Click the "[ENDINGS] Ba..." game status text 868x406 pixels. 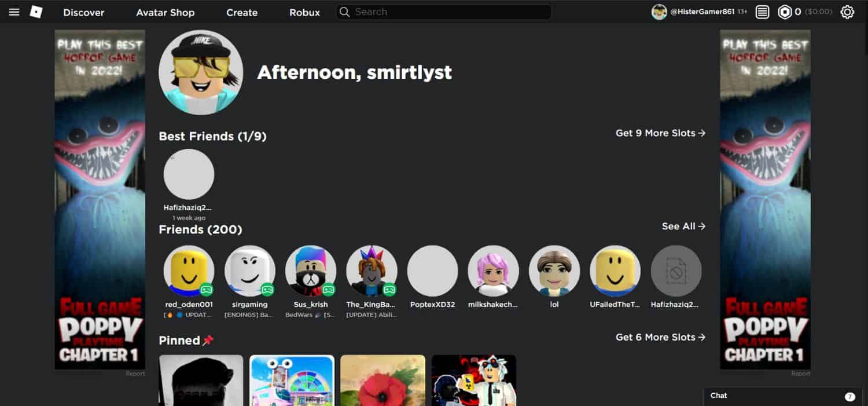click(x=250, y=315)
